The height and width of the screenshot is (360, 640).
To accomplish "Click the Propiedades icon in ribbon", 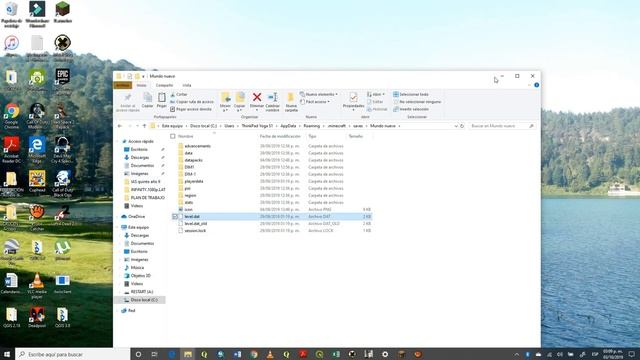I will (353, 97).
